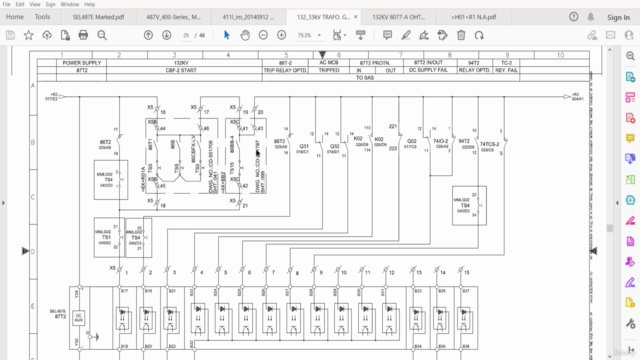The height and width of the screenshot is (360, 640).
Task: Bookmark document with the star icon
Action: (x=29, y=35)
